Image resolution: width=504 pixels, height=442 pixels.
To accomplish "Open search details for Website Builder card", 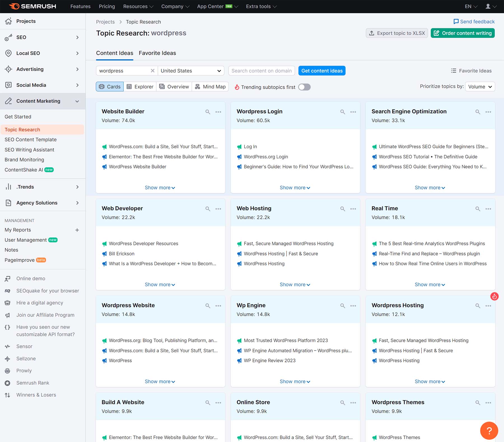I will 208,112.
